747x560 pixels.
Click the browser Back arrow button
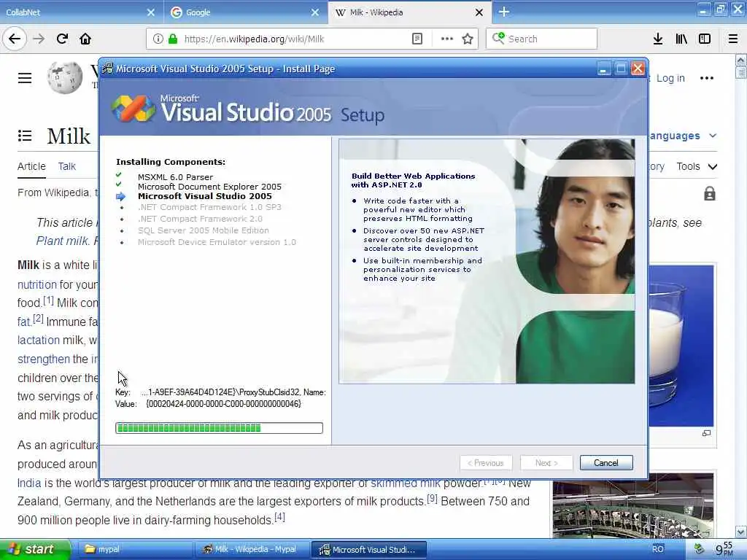pyautogui.click(x=15, y=39)
